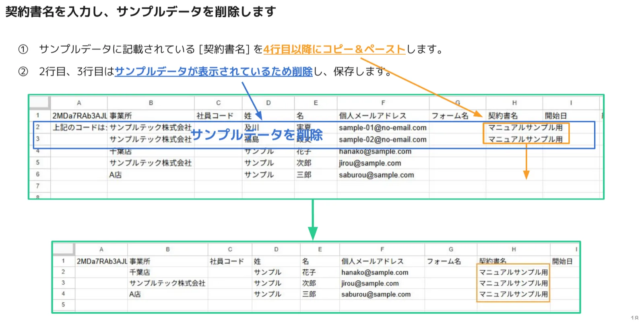The image size is (644, 325).
Task: Click the cell 2MDa7RAb3AJL in upper spreadsheet
Action: click(x=79, y=116)
